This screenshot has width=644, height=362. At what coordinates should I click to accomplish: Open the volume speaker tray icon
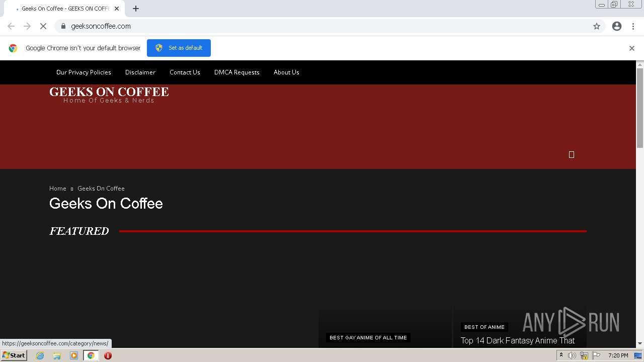[572, 355]
